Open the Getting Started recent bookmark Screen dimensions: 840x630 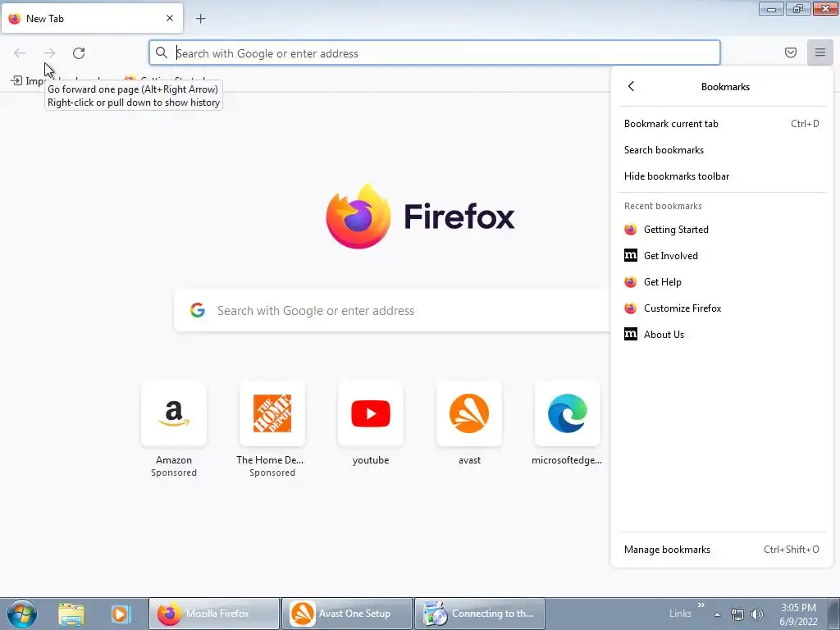[x=721, y=230]
